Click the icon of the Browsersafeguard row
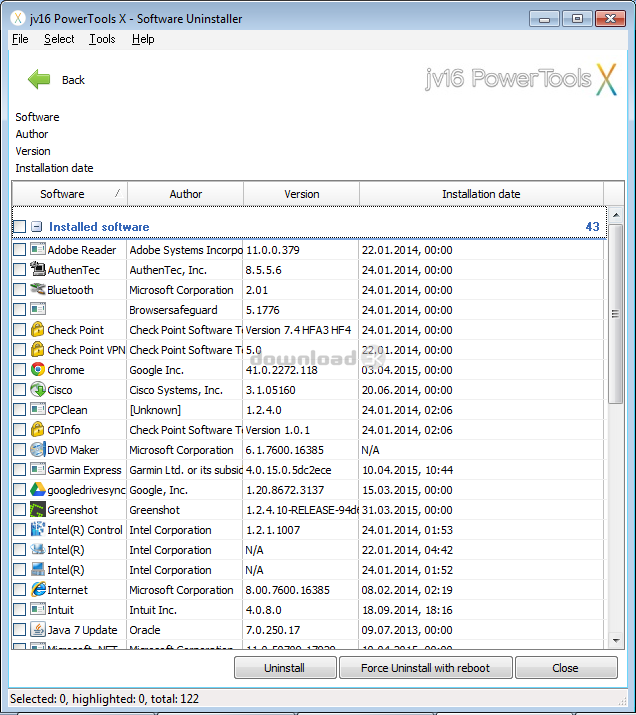The height and width of the screenshot is (715, 636). coord(38,309)
